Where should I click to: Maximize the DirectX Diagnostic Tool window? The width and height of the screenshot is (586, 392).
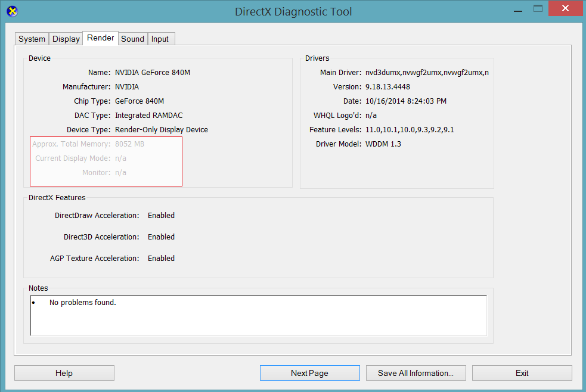tap(538, 8)
